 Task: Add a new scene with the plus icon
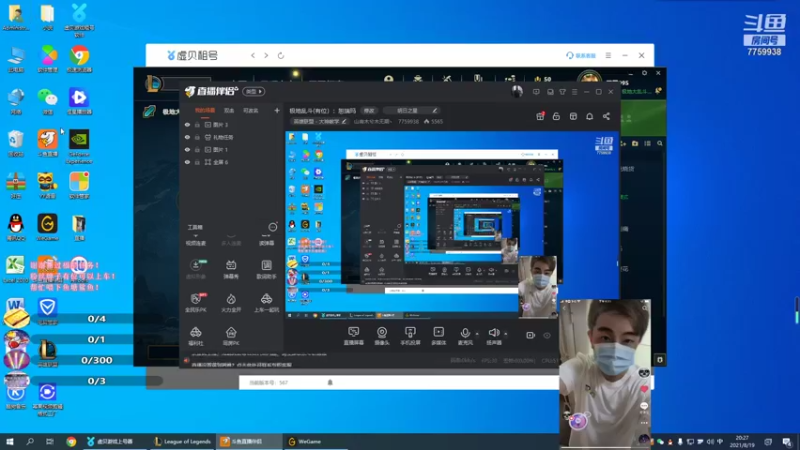point(277,110)
